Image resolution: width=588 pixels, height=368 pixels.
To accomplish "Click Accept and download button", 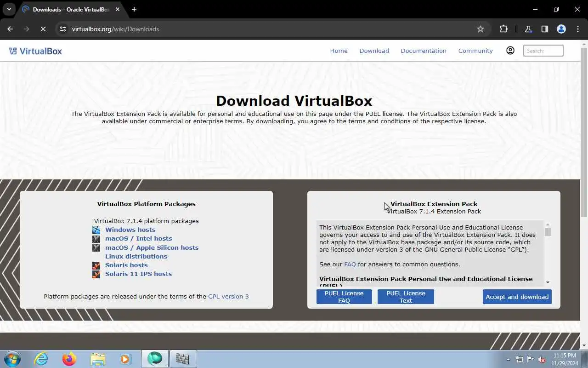I will tap(517, 297).
